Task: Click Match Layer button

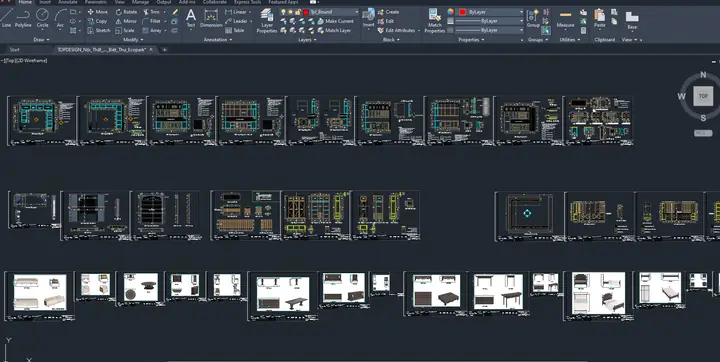Action: (334, 30)
